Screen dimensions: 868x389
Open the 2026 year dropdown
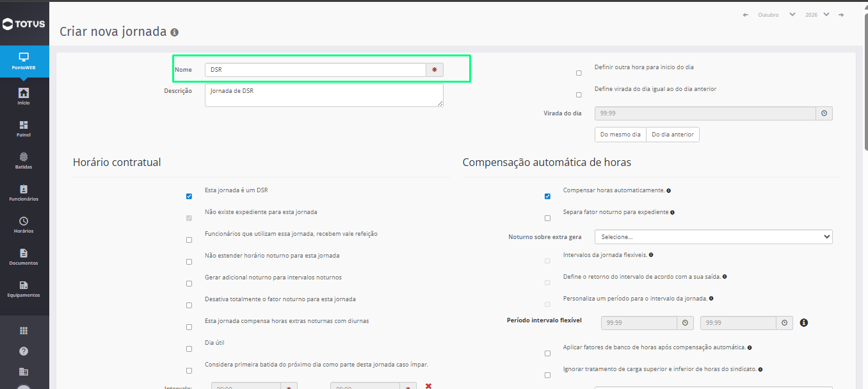(817, 15)
